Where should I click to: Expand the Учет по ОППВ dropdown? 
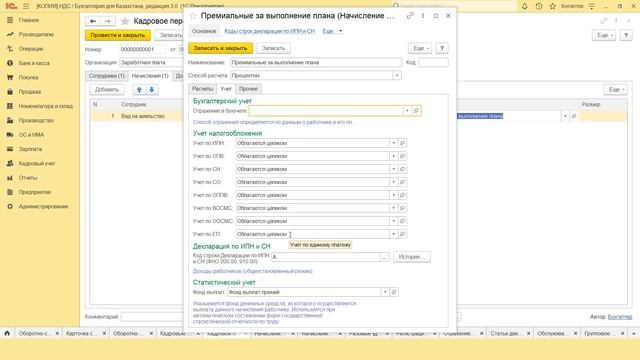point(393,195)
